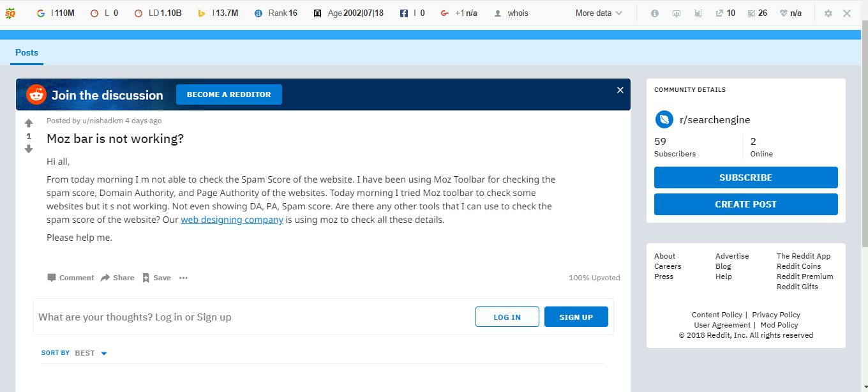Click the 100% Upvoted text

pyautogui.click(x=594, y=278)
